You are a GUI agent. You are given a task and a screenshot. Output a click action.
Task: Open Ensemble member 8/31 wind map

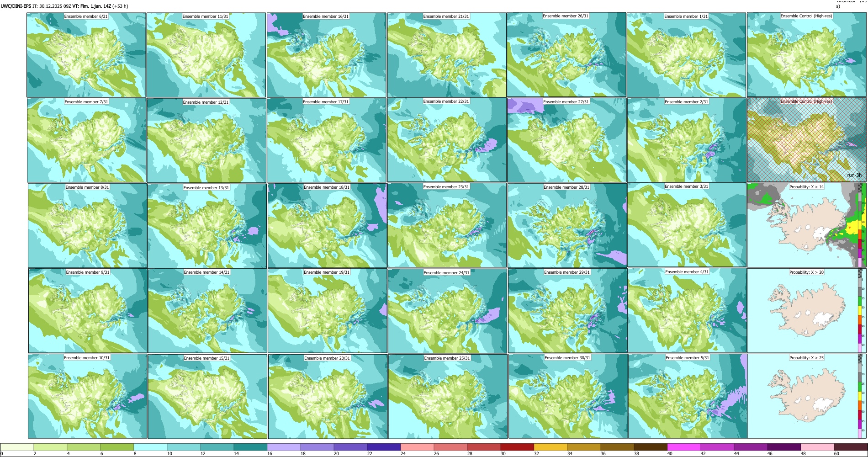(87, 226)
